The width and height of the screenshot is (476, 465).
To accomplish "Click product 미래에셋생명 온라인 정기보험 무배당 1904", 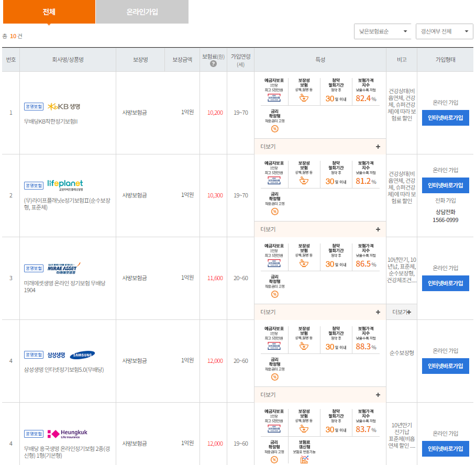I will 64,286.
